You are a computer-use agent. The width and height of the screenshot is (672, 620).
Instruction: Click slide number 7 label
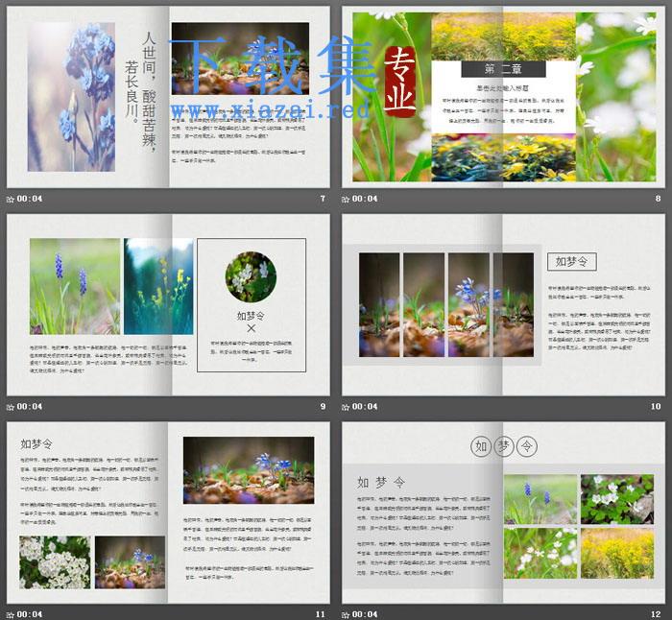click(x=323, y=199)
